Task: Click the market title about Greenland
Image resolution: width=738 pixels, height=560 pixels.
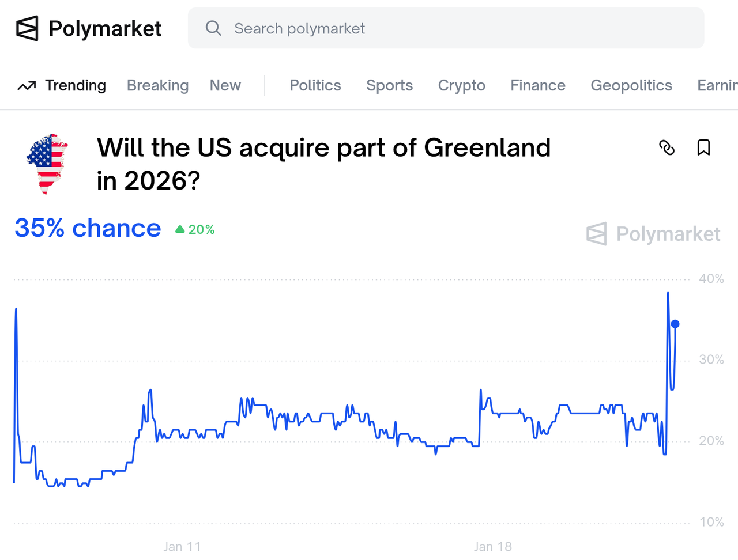Action: pos(323,164)
